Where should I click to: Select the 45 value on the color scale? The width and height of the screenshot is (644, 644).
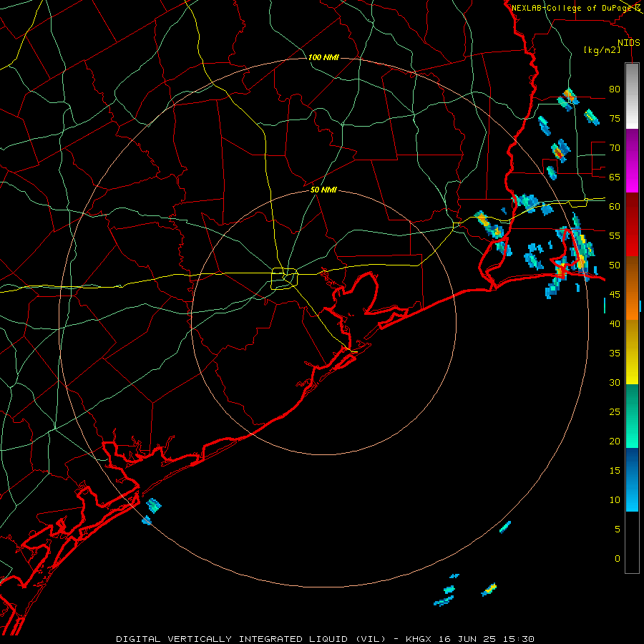(x=615, y=295)
